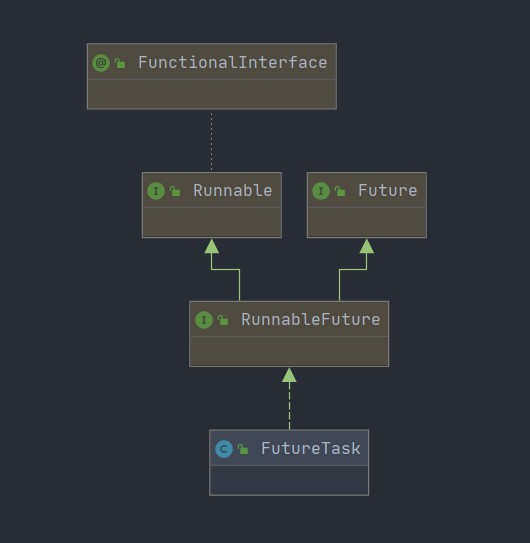This screenshot has height=543, width=530.
Task: Select the RunnableFuture node title
Action: (x=311, y=319)
